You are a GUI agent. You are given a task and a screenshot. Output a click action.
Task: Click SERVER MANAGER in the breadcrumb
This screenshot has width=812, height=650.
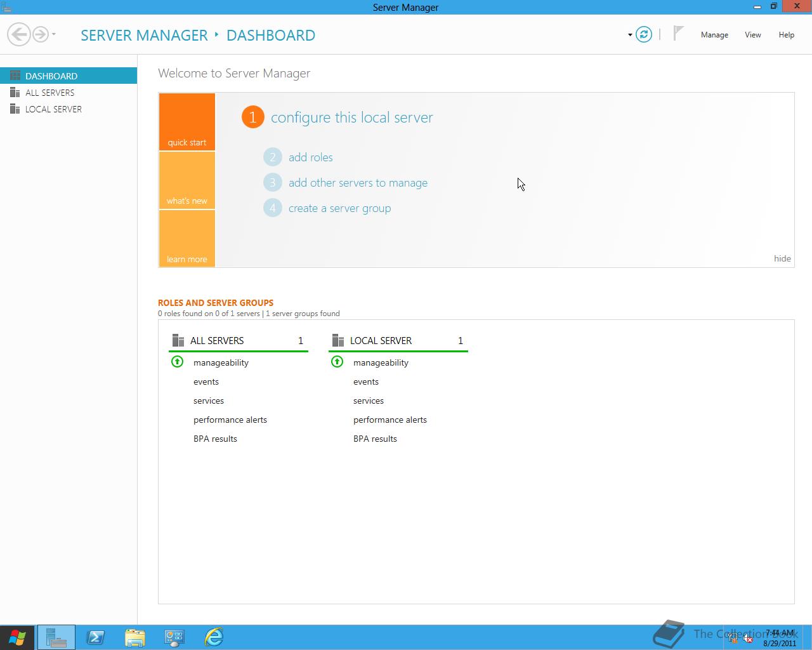point(144,35)
